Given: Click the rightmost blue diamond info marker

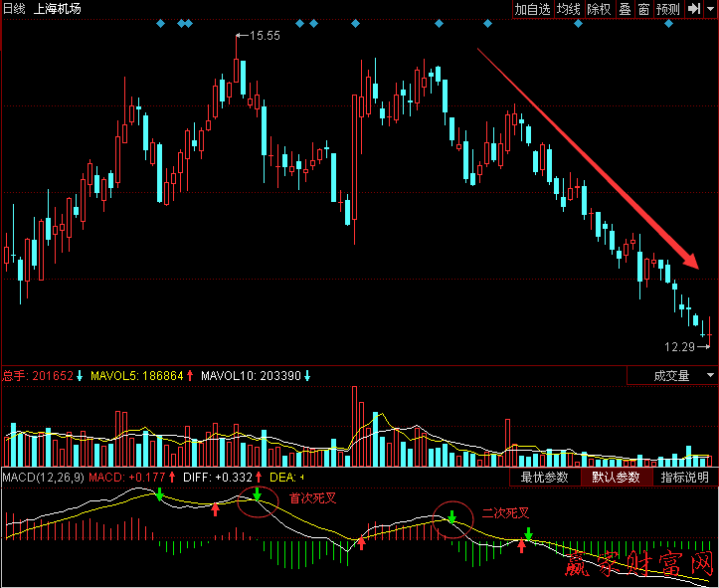Looking at the screenshot, I should pyautogui.click(x=669, y=23).
